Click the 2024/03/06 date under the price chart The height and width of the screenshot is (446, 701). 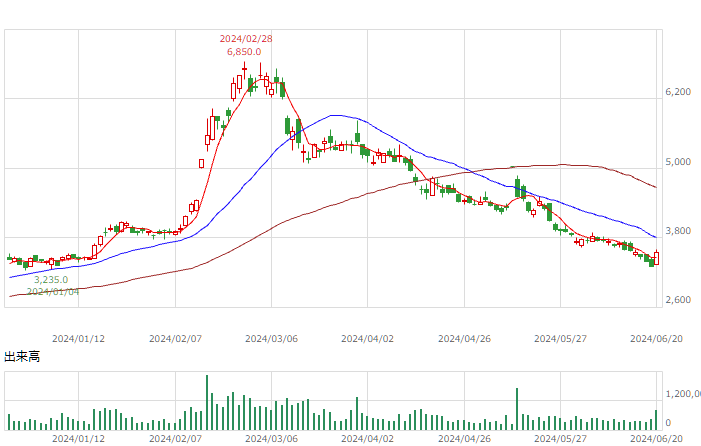[271, 339]
